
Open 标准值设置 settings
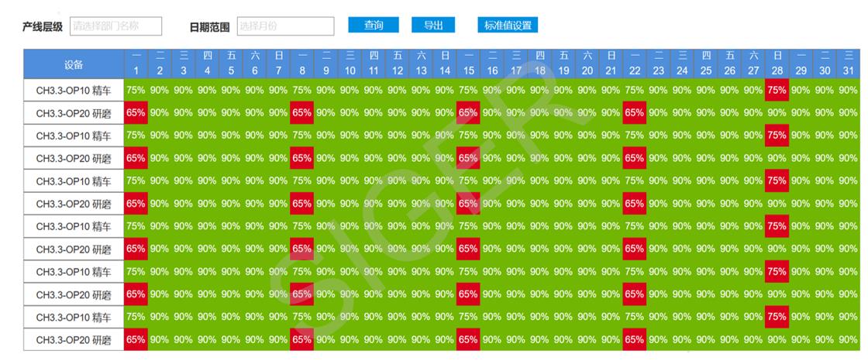(508, 26)
